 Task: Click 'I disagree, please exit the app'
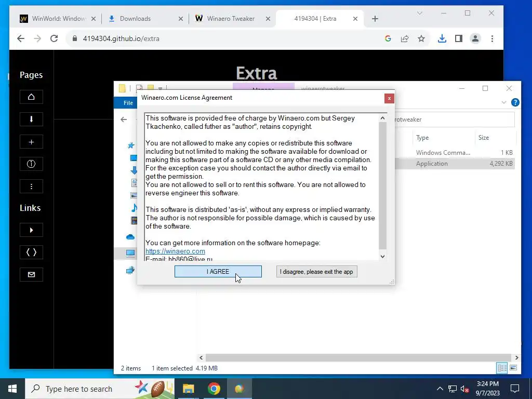tap(316, 271)
